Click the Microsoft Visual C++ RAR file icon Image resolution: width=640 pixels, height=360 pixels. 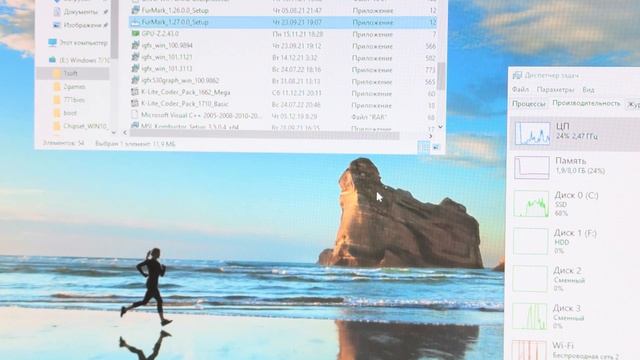point(135,116)
